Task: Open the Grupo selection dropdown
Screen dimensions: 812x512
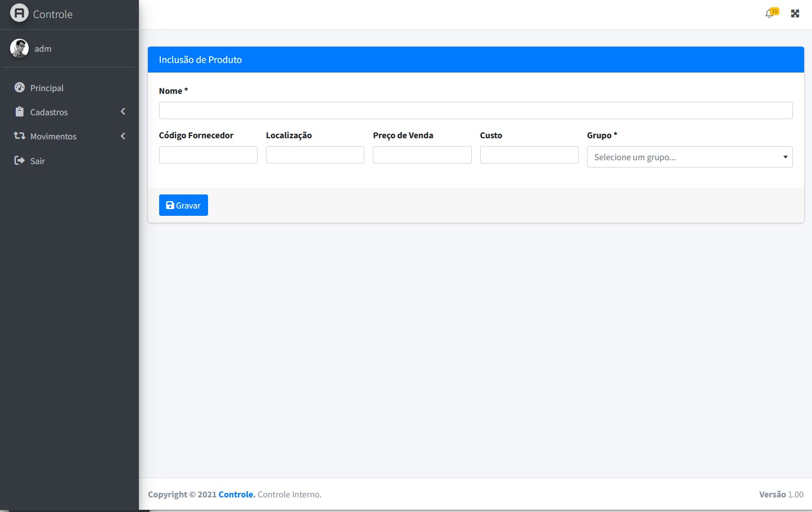Action: 689,157
